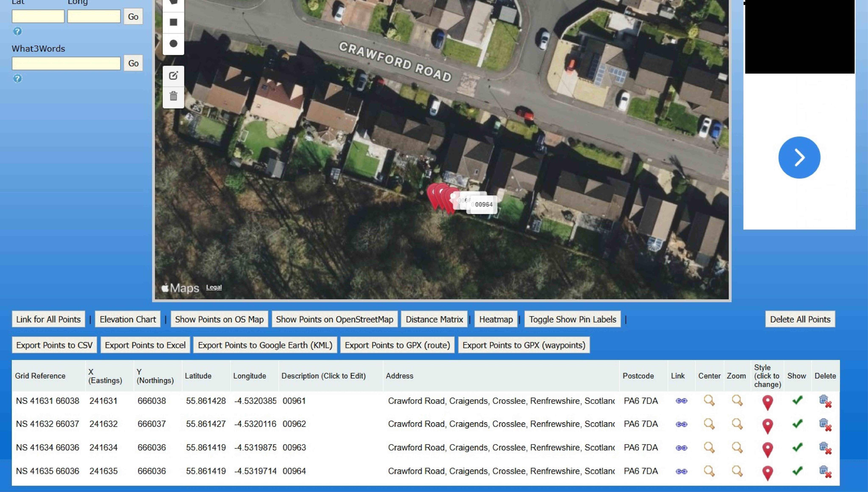Open the Elevation Chart
The image size is (868, 492).
(128, 319)
